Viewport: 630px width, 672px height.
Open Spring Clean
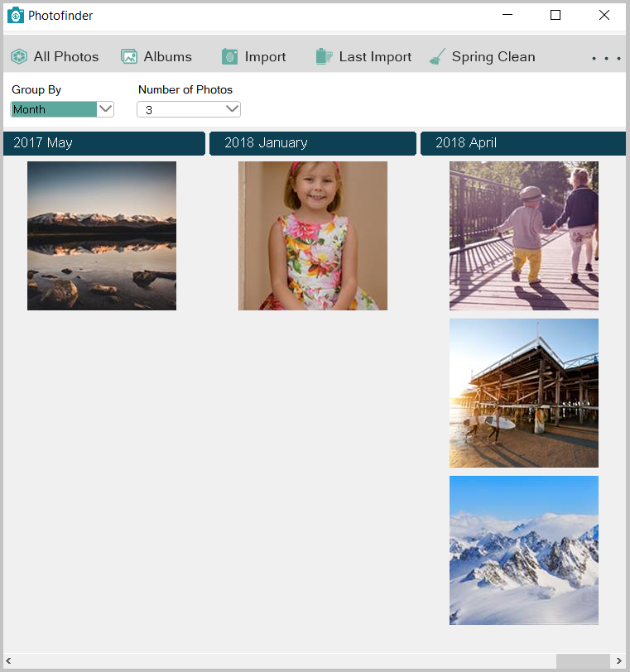click(482, 56)
